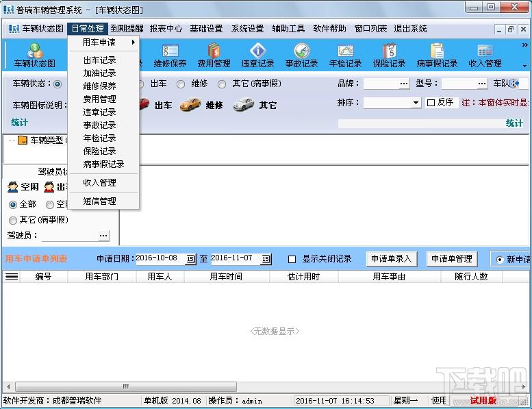
Task: Choose 维修保养 from the dropdown menu
Action: [100, 86]
